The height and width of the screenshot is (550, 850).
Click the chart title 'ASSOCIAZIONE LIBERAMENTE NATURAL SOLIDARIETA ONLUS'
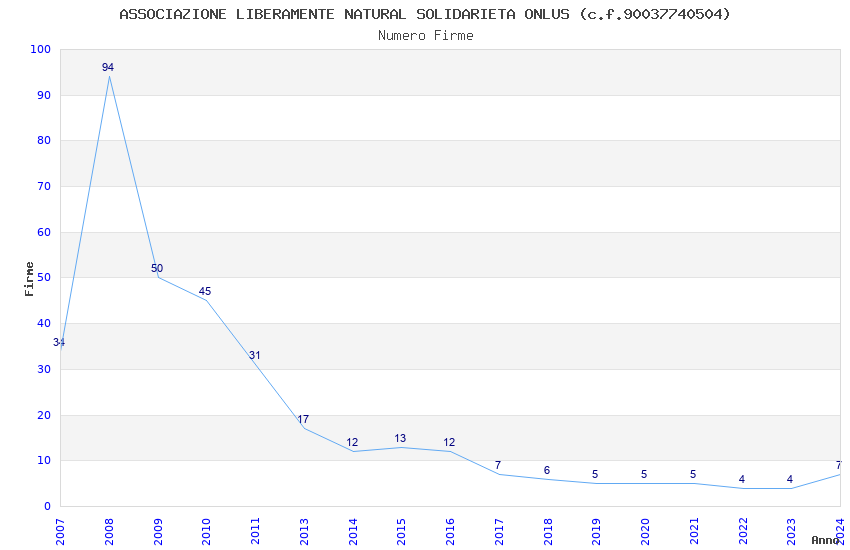pos(344,14)
